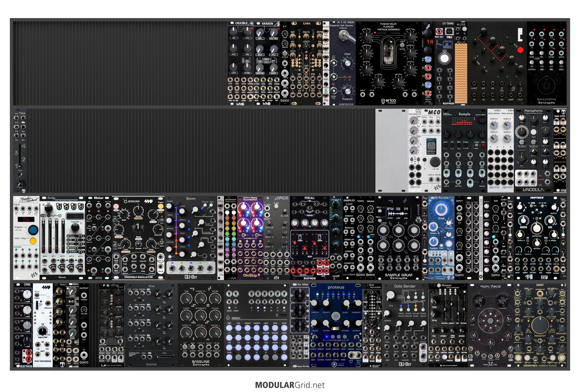
Task: Select the Erica Bassline module
Action: (201, 325)
